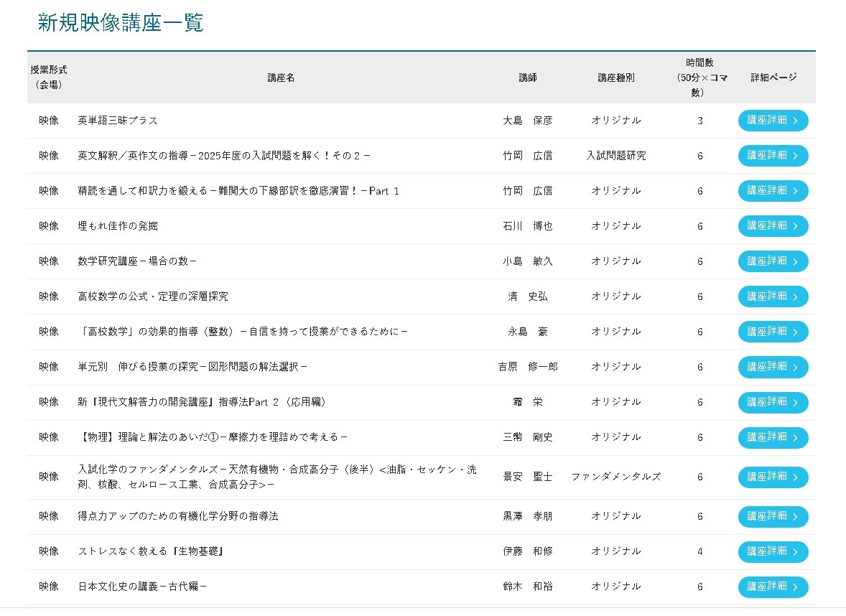
Task: Select course title 数学研究講座－場合の数－
Action: 137,261
